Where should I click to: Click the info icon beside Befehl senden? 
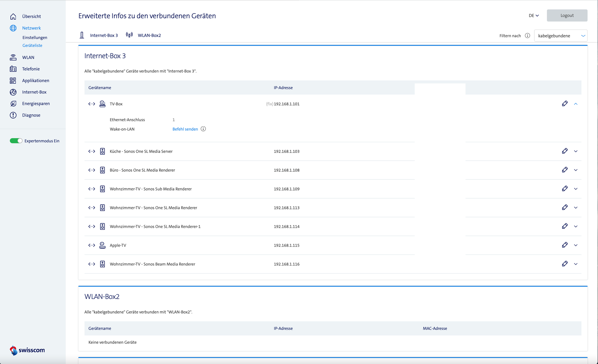coord(203,129)
